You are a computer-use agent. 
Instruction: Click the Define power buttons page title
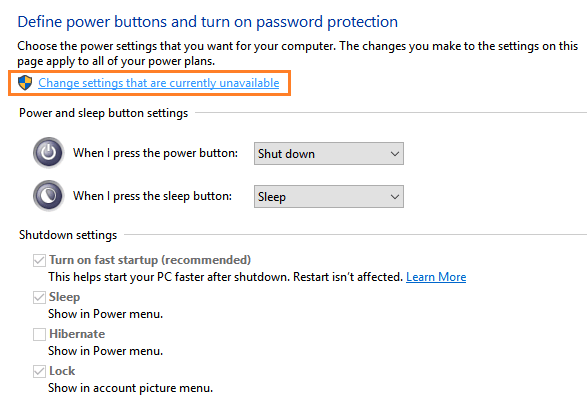coord(208,22)
